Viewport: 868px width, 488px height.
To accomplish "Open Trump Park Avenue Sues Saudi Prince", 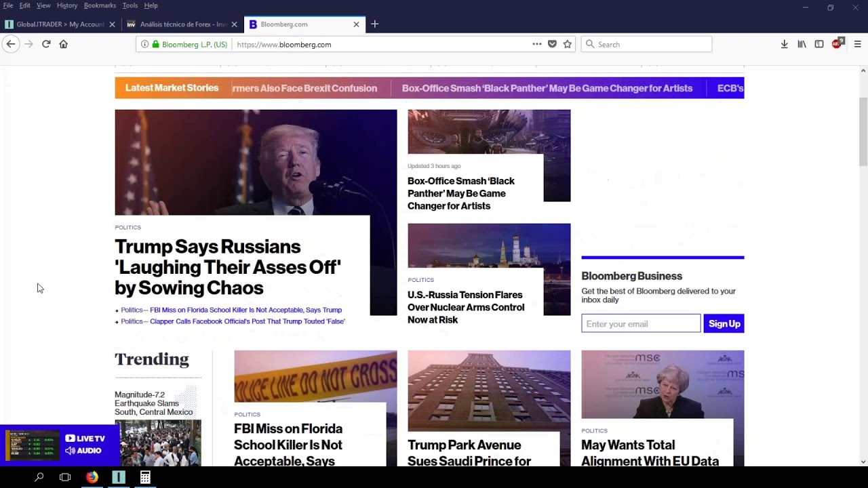I will pos(469,453).
